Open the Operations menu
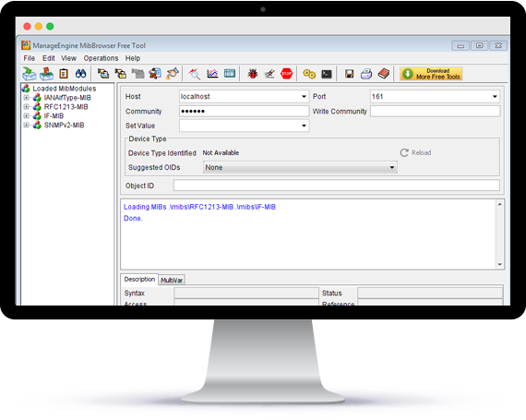This screenshot has width=526, height=420. (101, 58)
